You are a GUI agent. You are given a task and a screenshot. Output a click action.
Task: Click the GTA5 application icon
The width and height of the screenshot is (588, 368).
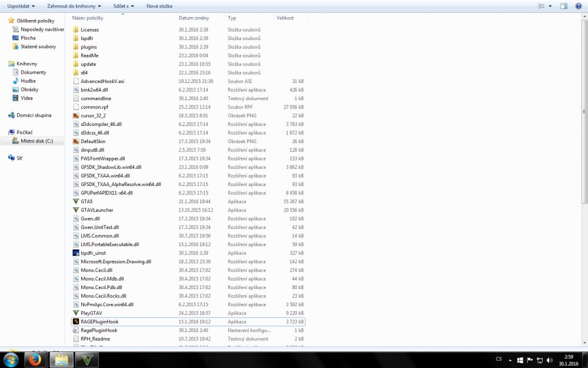(76, 201)
